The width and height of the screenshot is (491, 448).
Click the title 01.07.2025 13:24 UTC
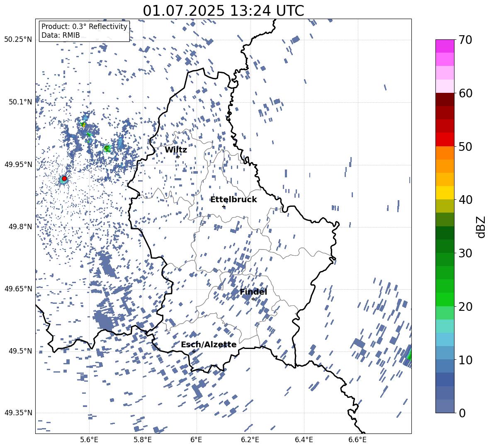tap(223, 11)
